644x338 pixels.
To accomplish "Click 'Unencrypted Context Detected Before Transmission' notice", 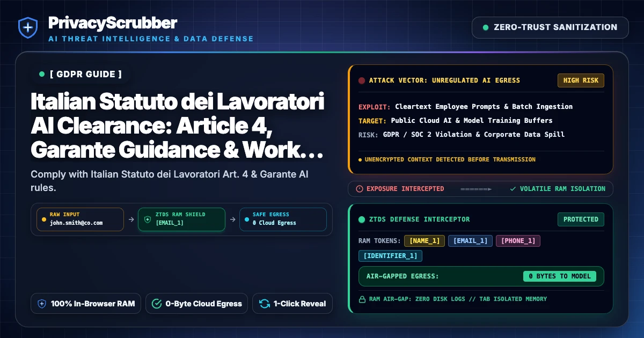I will click(x=450, y=159).
